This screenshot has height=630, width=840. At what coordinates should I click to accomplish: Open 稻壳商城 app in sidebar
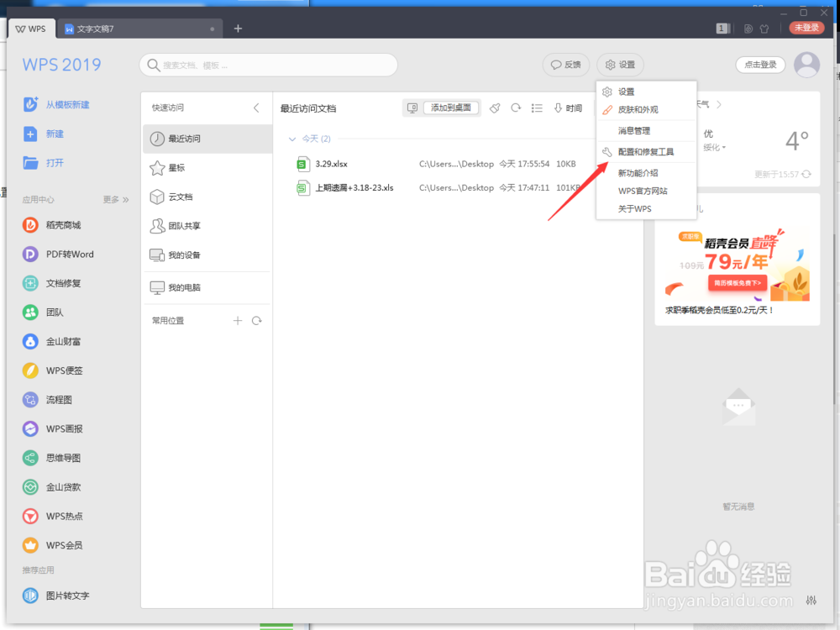[x=51, y=225]
